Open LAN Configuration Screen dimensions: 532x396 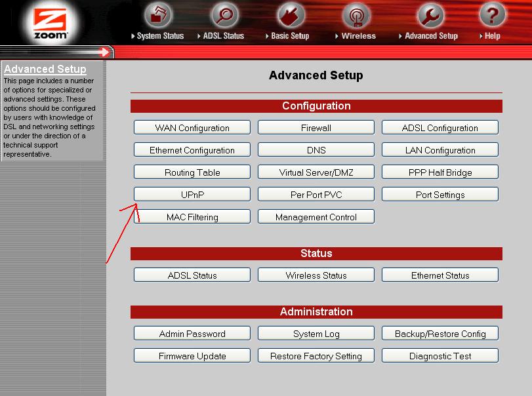point(440,150)
